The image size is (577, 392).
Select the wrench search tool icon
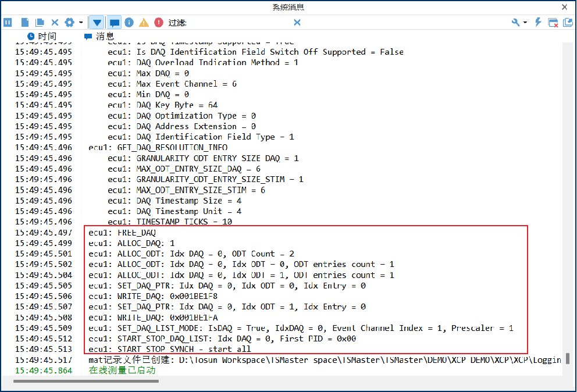(x=515, y=22)
